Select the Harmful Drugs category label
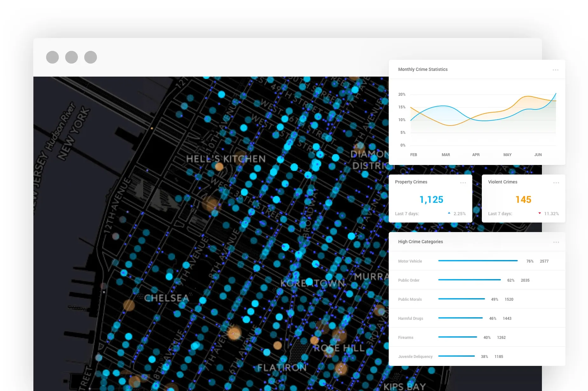588x391 pixels. (411, 319)
